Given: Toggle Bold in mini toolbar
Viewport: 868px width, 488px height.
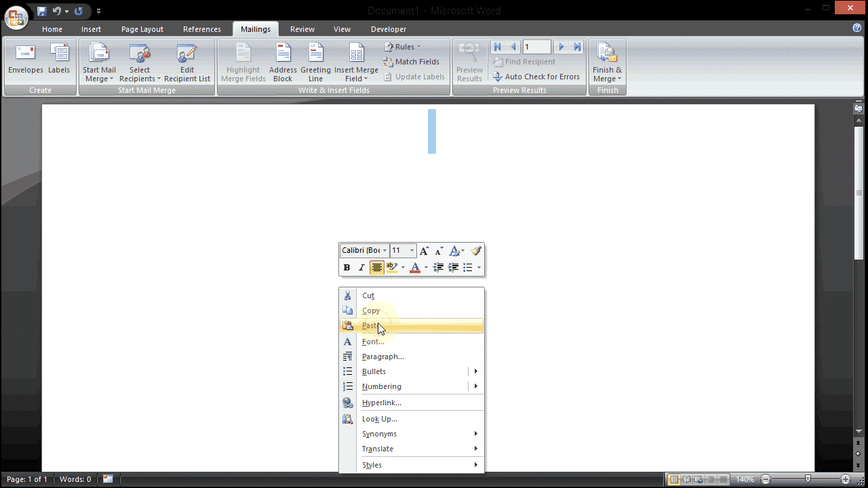Looking at the screenshot, I should 347,268.
